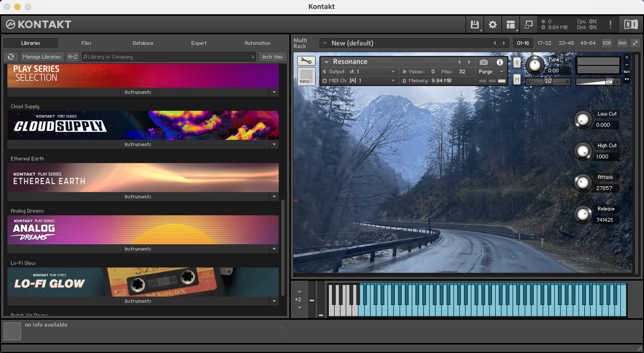
Task: Mute the Resonance instrument
Action: click(x=517, y=79)
